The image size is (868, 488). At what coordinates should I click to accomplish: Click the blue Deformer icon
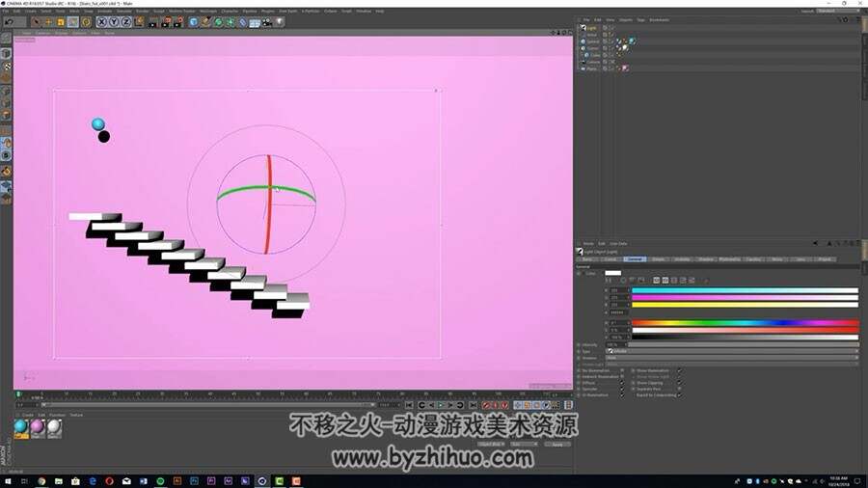pyautogui.click(x=242, y=22)
